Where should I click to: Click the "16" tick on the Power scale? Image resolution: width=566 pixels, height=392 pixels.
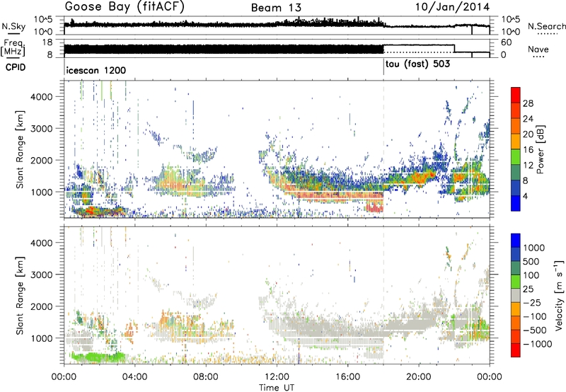point(528,150)
